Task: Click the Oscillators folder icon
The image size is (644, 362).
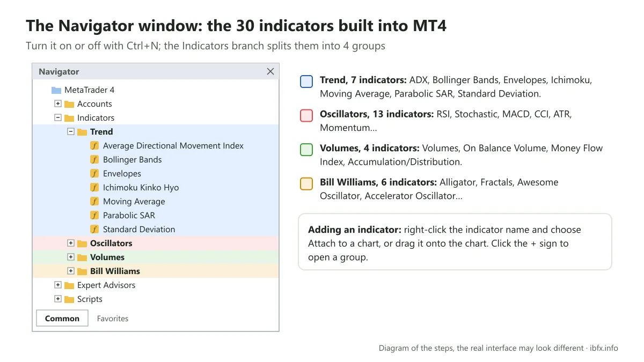Action: tap(82, 243)
